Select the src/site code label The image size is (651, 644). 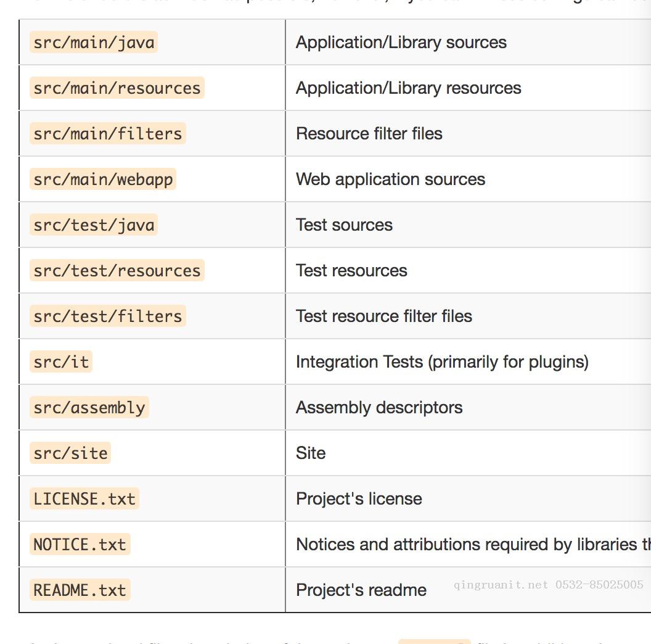(x=70, y=453)
